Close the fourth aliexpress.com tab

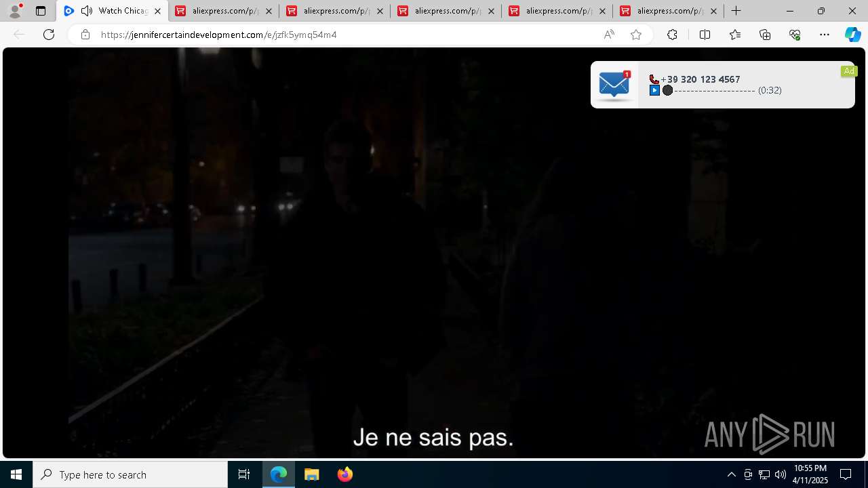[602, 11]
